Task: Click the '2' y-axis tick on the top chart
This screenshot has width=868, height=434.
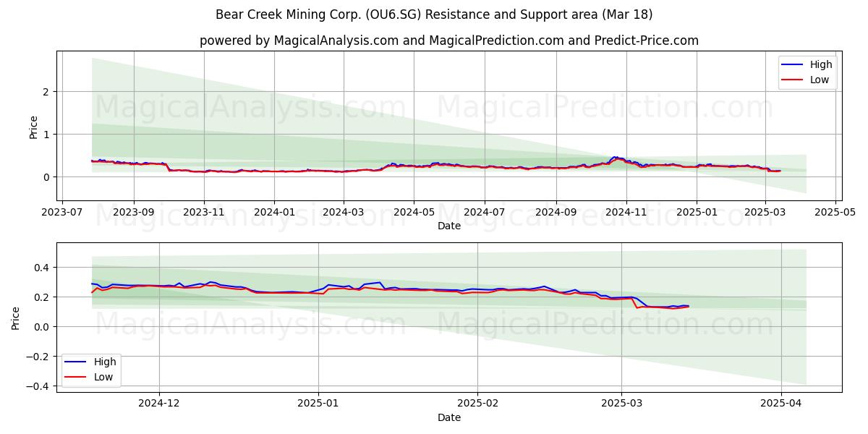Action: [46, 92]
